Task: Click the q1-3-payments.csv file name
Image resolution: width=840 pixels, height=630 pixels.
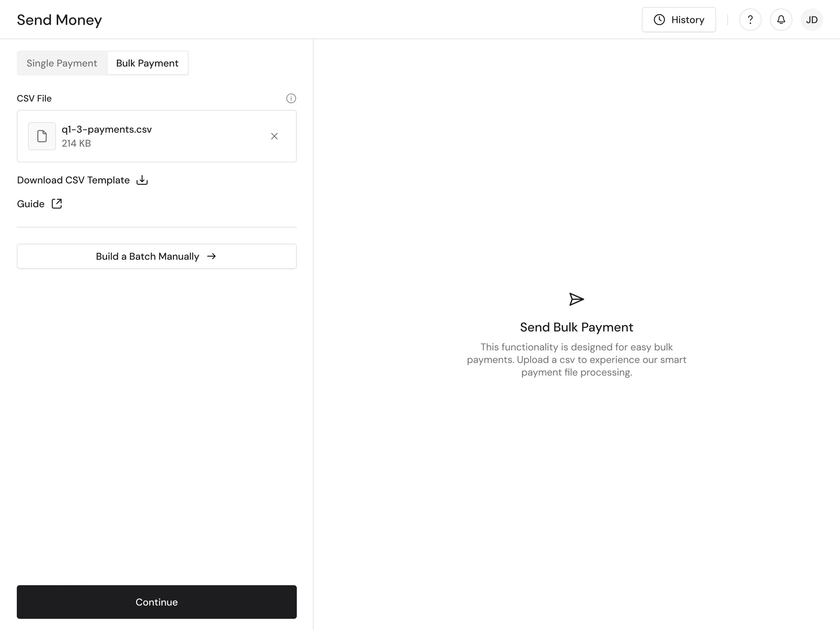Action: pos(107,129)
